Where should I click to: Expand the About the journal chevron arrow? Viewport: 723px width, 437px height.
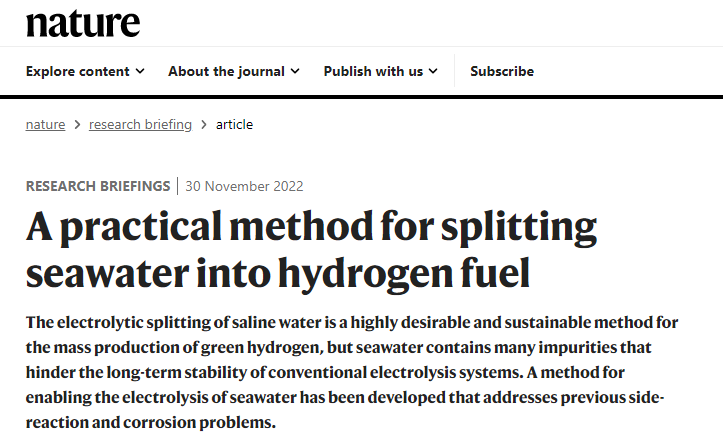295,71
